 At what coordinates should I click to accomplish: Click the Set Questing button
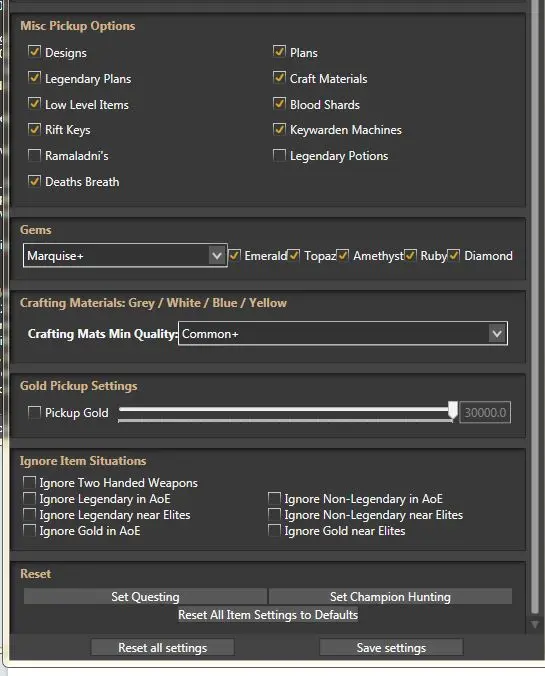click(145, 596)
